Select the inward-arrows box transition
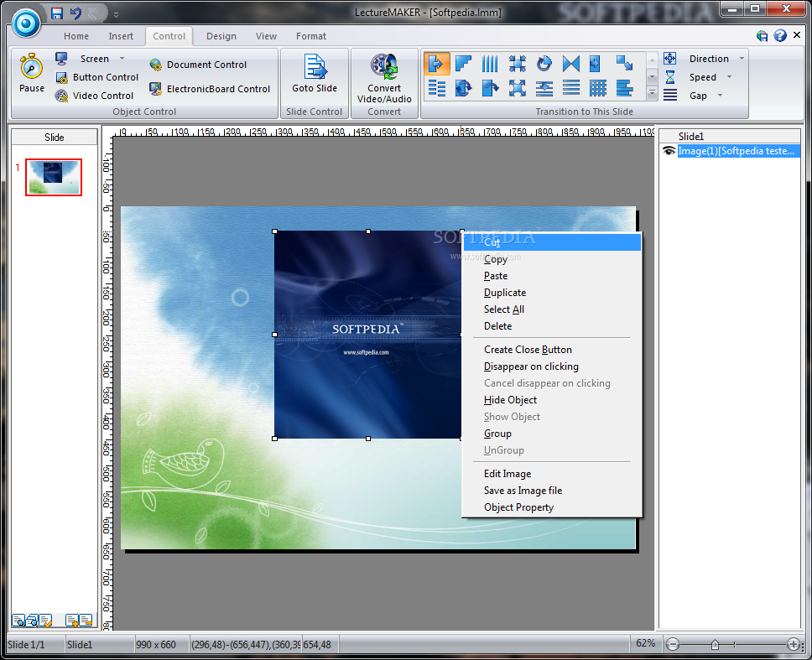Screen dimensions: 812x660 (518, 64)
